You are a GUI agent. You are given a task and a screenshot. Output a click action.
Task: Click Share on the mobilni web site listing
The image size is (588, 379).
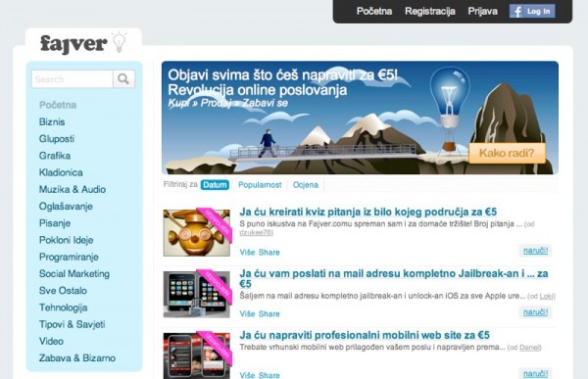click(x=269, y=375)
